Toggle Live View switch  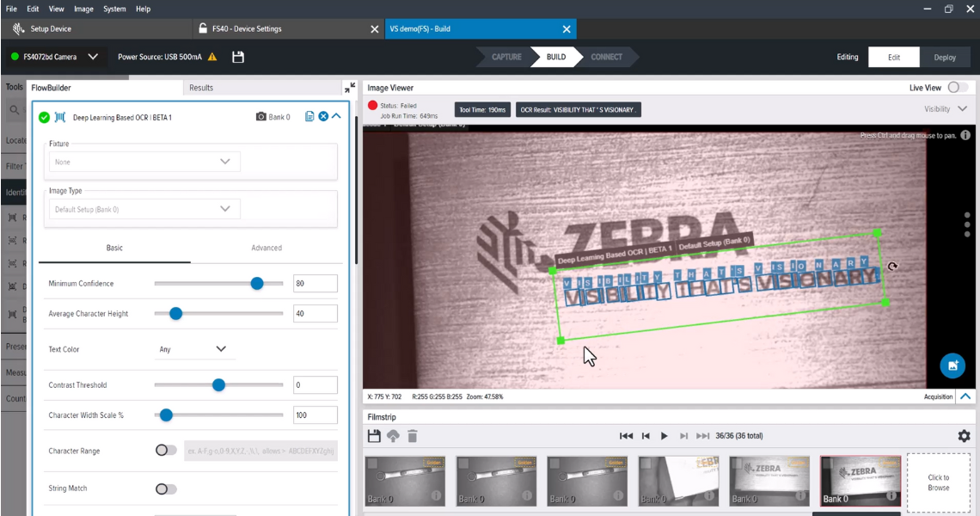coord(958,88)
